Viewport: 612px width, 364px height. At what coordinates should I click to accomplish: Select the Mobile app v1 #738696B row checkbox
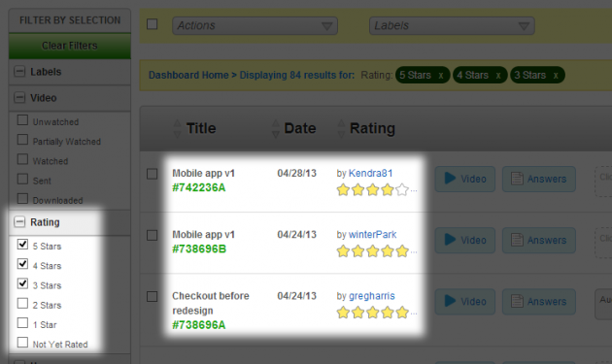[152, 235]
